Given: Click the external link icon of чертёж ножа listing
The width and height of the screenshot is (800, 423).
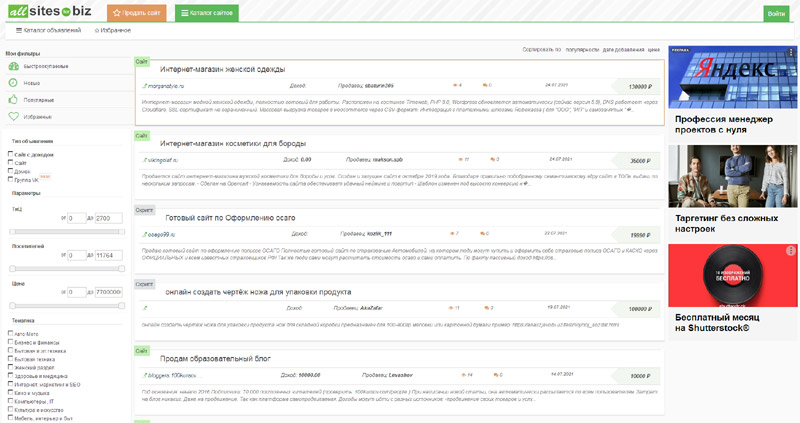Looking at the screenshot, I should 145,308.
